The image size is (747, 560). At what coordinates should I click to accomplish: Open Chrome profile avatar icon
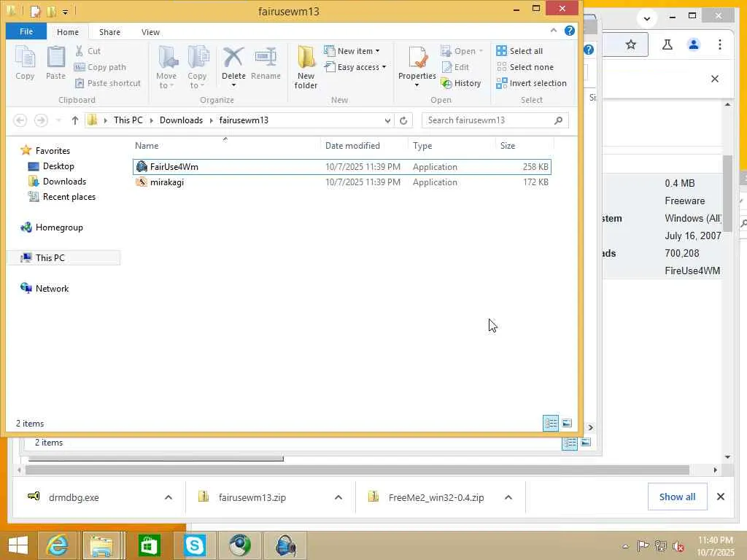(x=694, y=44)
